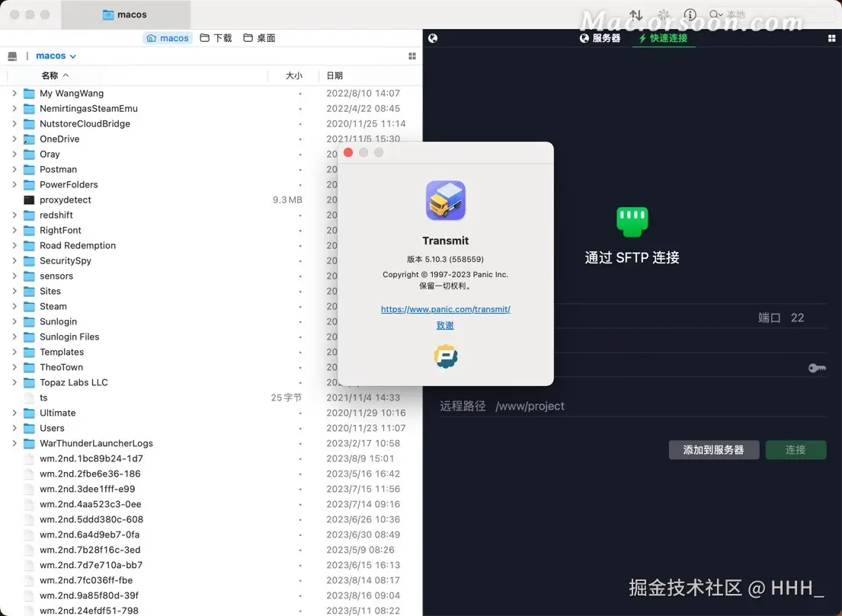The width and height of the screenshot is (842, 616).
Task: Toggle the right pane grid view icon
Action: (832, 38)
